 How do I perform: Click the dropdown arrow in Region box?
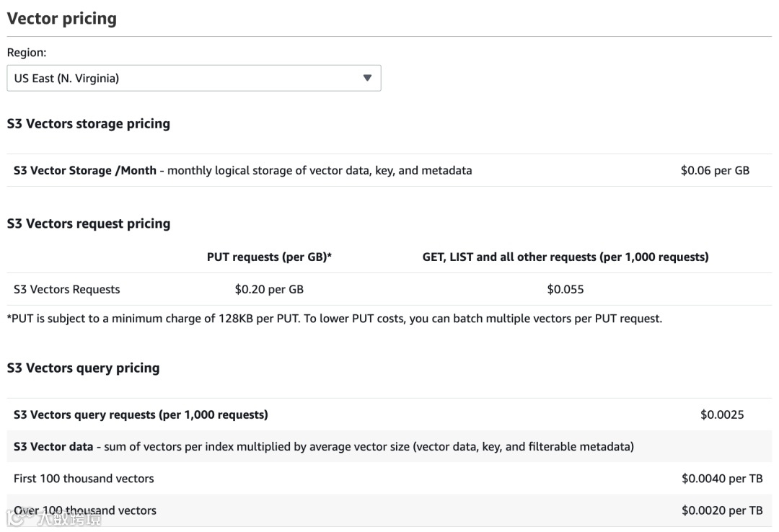click(x=367, y=78)
